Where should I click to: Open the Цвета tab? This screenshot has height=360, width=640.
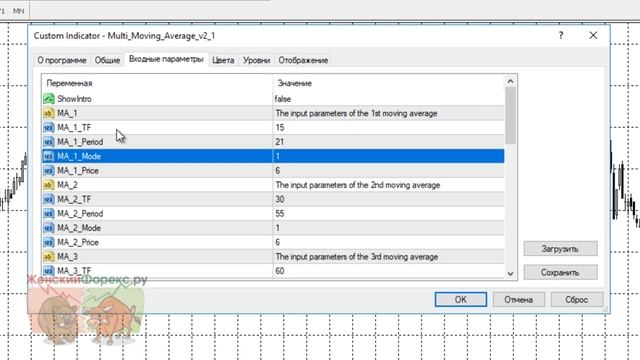(x=223, y=60)
